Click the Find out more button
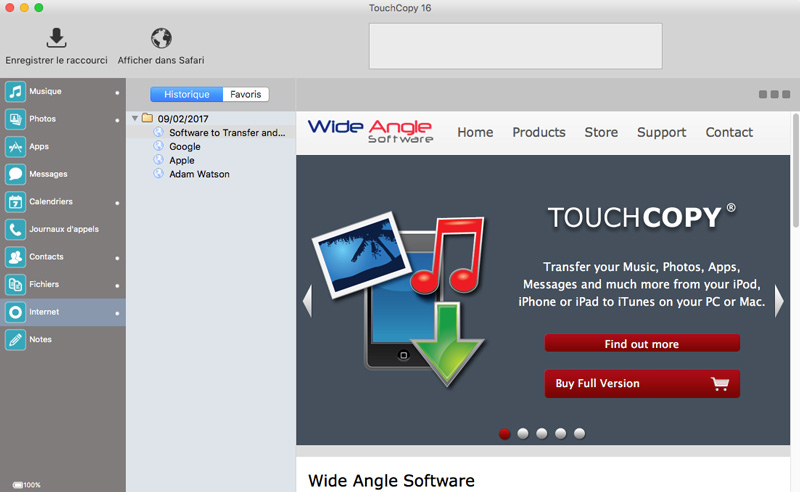The height and width of the screenshot is (492, 800). 642,343
